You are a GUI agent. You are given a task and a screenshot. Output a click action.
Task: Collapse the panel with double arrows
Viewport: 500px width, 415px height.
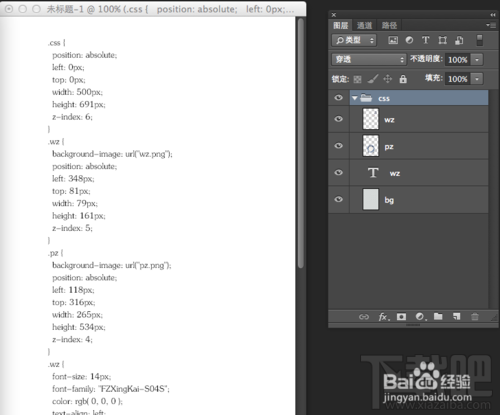click(493, 15)
